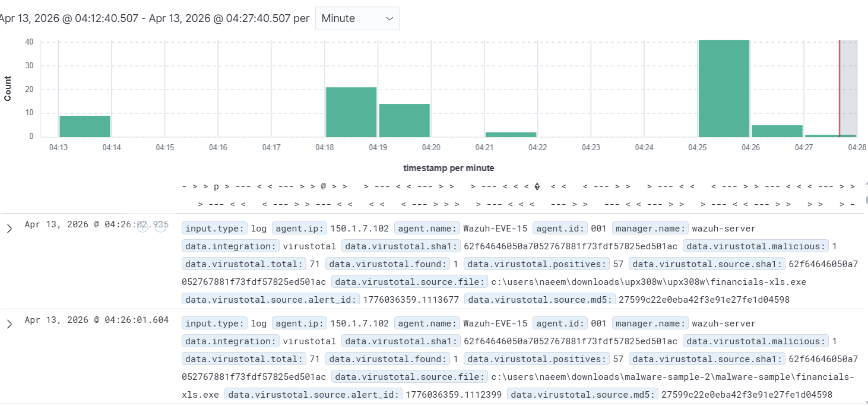Image resolution: width=868 pixels, height=406 pixels.
Task: Open the Minute interval dropdown
Action: (x=357, y=18)
